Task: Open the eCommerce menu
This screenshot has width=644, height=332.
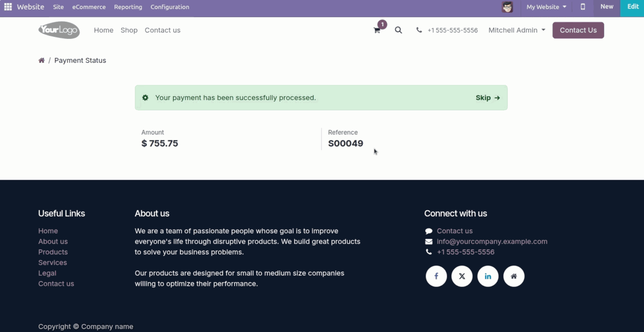Action: (89, 7)
